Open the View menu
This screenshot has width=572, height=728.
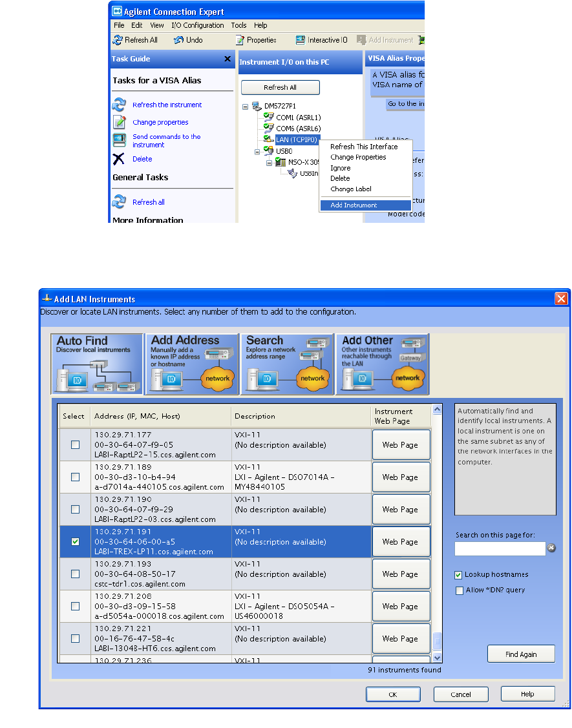pos(156,25)
